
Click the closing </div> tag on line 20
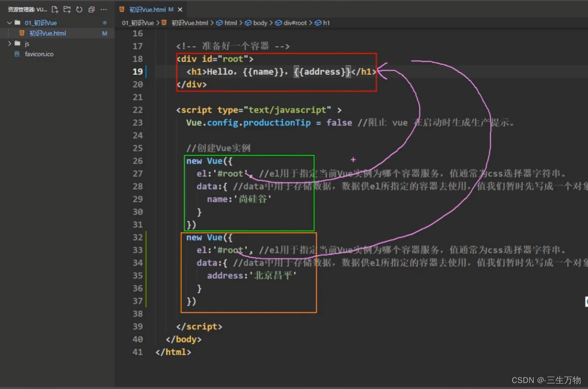click(192, 84)
